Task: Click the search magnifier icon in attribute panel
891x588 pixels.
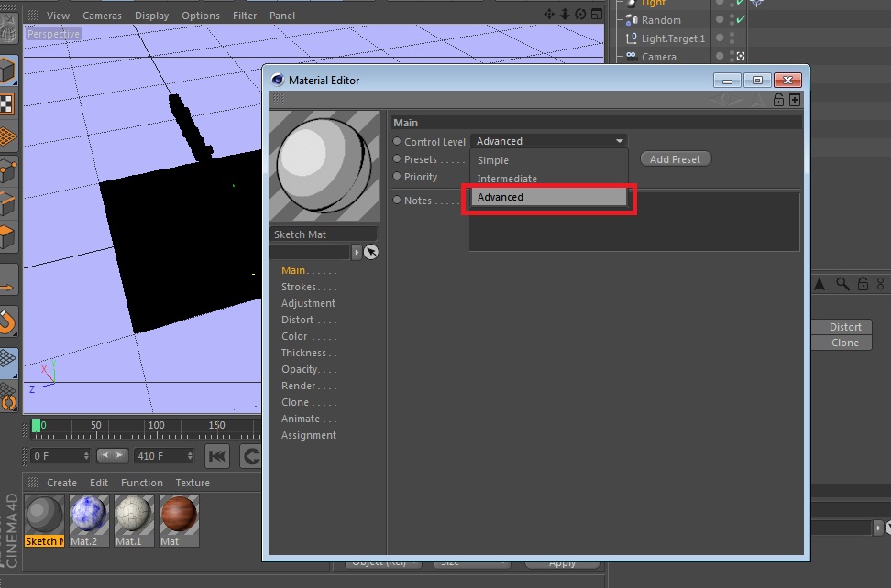Action: tap(842, 283)
